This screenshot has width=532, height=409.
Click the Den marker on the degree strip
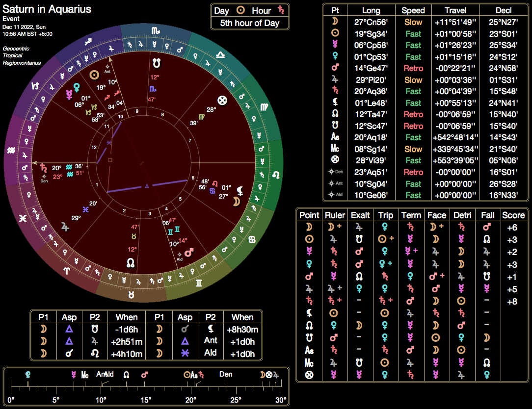tap(226, 374)
